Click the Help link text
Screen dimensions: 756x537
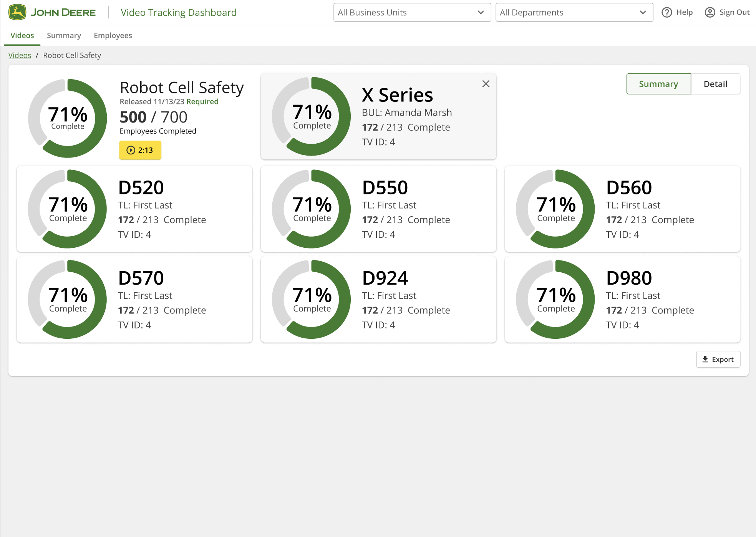pos(685,12)
